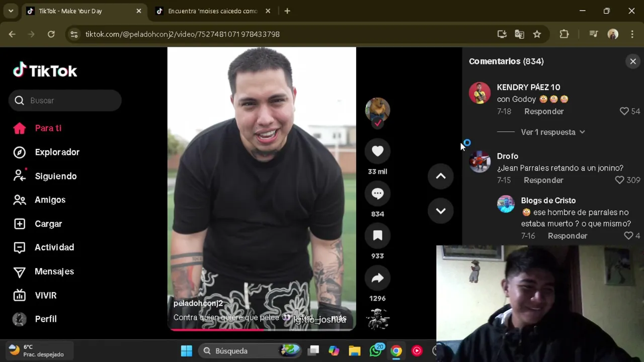644x362 pixels.
Task: Close the Comentarios panel
Action: tap(633, 61)
